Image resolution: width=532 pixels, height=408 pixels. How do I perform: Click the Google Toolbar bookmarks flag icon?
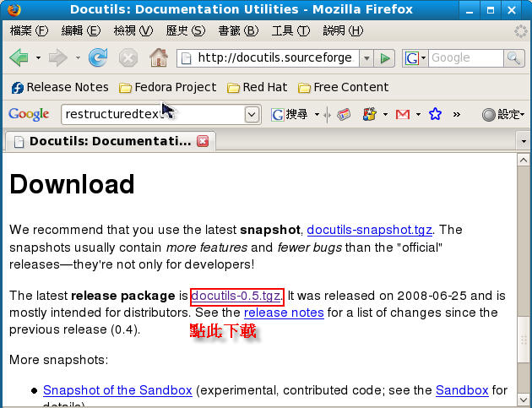tap(370, 114)
